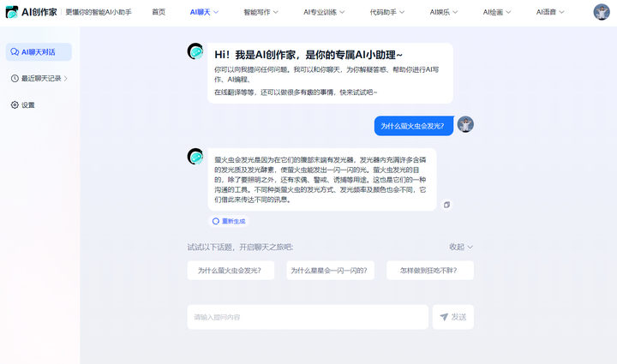Viewport: 617px width, 364px height.
Task: Click the bot avatar beside the greeting message
Action: (195, 51)
